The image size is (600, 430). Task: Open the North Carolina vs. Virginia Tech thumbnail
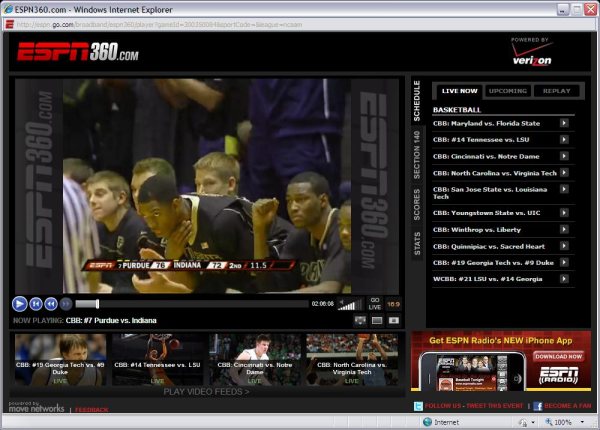(352, 360)
